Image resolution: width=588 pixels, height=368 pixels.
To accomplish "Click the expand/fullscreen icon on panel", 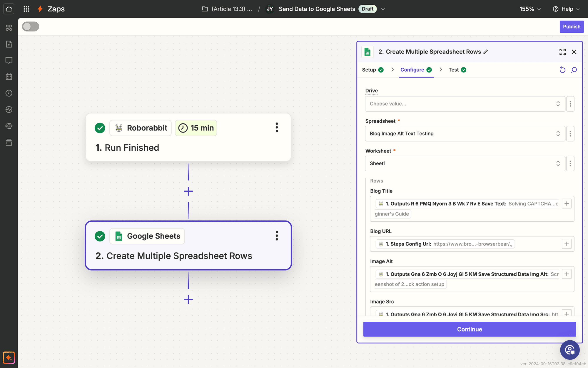I will point(562,52).
